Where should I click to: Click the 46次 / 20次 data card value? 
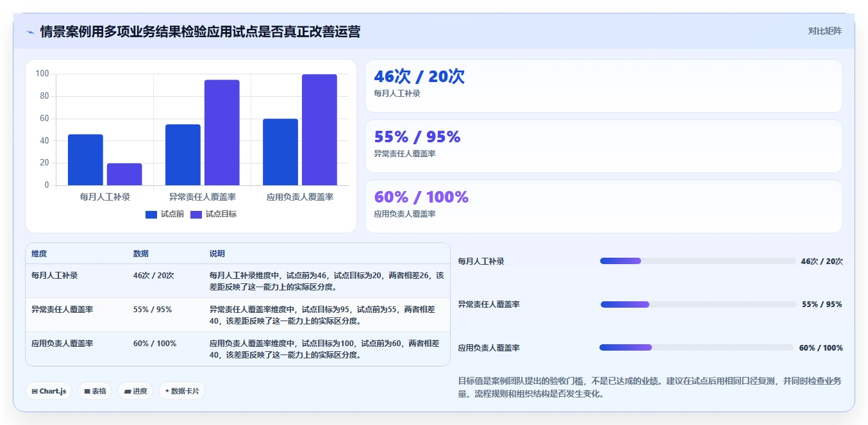pyautogui.click(x=419, y=76)
